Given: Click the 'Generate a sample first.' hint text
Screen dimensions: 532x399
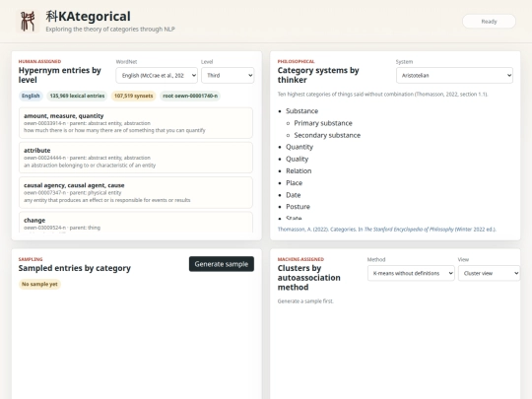Looking at the screenshot, I should (x=305, y=300).
